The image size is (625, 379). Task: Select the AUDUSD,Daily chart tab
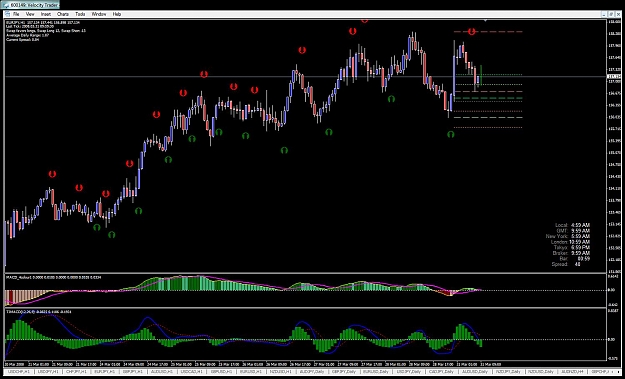pos(475,371)
